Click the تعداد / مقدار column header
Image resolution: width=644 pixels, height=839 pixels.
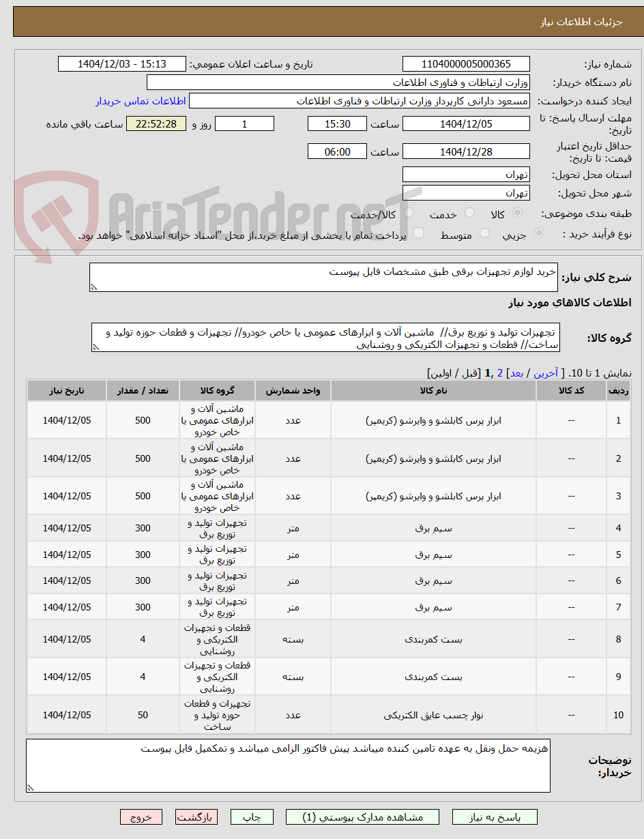click(143, 390)
